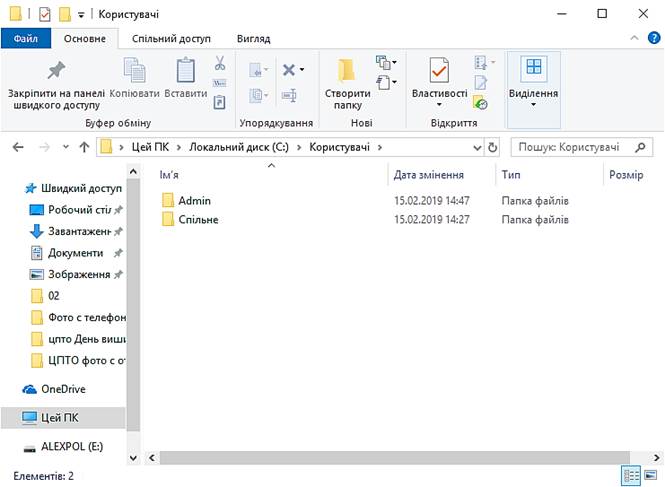Click the Edit document icon in Відкриття
Viewport: 665px width, 487px height.
[481, 83]
